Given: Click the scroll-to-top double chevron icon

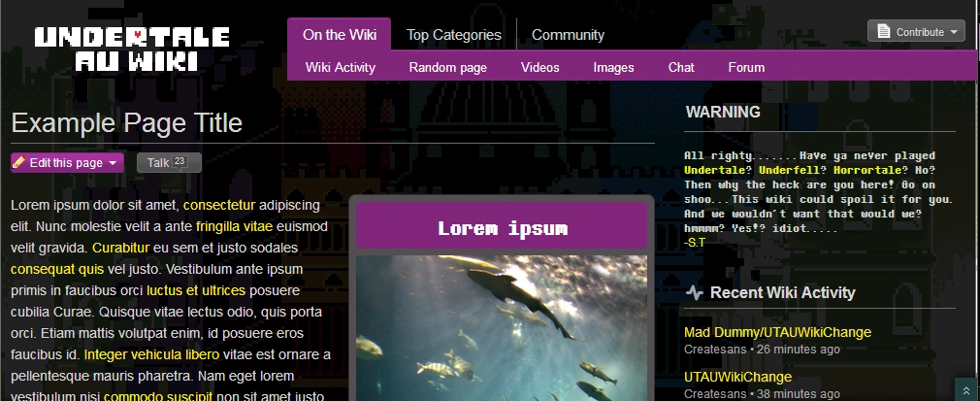Looking at the screenshot, I should [965, 389].
